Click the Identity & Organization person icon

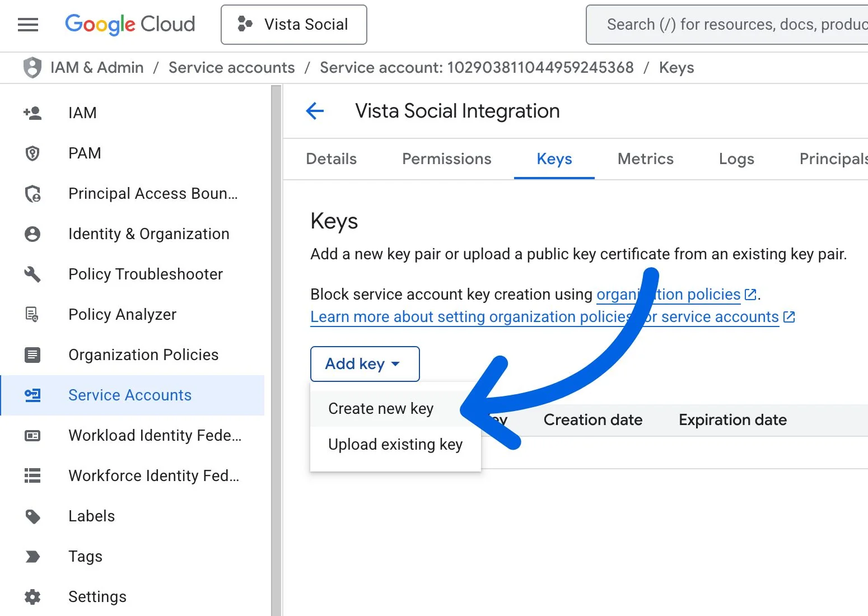pyautogui.click(x=32, y=234)
